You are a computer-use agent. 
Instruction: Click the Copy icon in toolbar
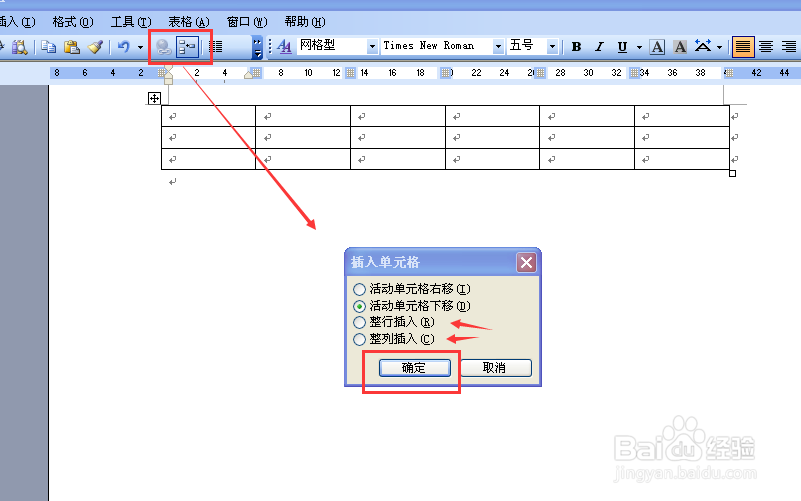point(49,47)
